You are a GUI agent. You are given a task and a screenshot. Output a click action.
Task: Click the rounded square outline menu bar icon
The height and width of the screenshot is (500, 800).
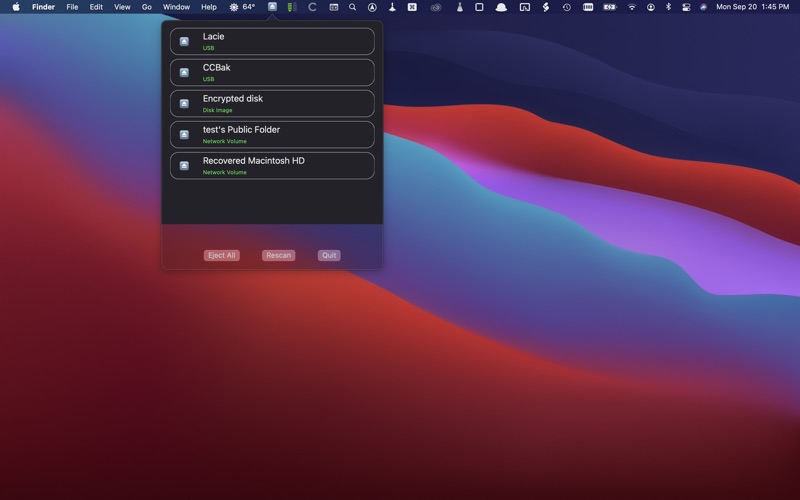[479, 7]
